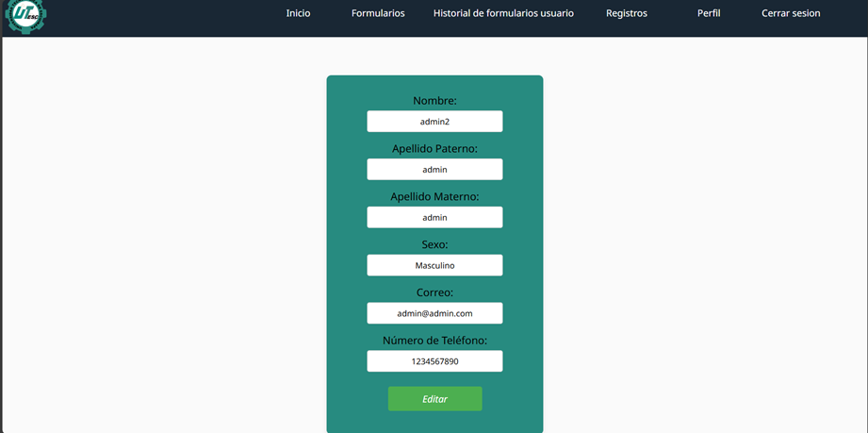Click the "Apellido Paterno:" label
This screenshot has width=868, height=433.
434,149
